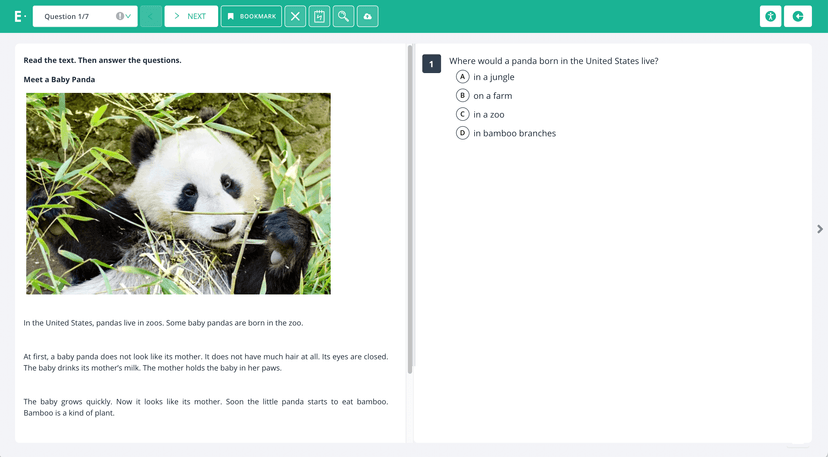Expand the right side panel arrow
The image size is (828, 457).
pos(820,229)
